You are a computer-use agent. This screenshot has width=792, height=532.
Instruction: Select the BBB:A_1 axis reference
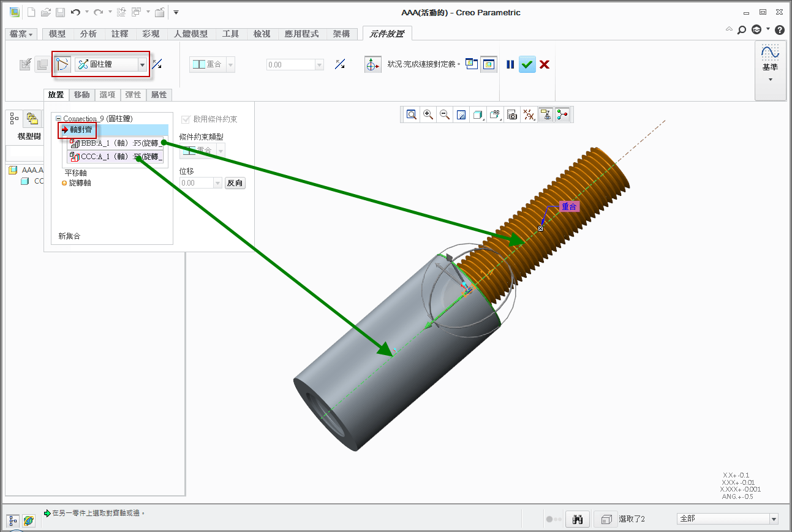(x=116, y=143)
